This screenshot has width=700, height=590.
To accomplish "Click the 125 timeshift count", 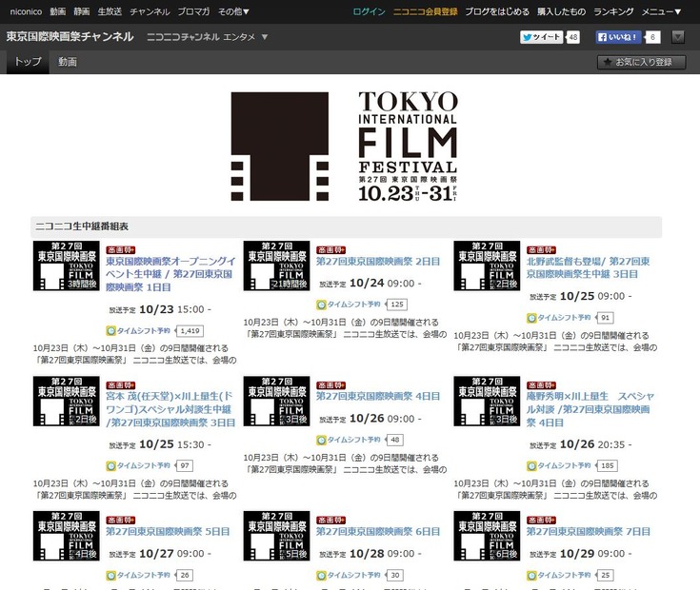I will tap(397, 305).
